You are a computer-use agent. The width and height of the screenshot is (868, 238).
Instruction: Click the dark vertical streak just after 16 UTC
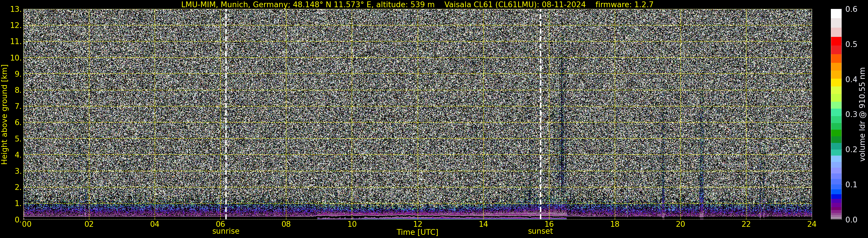coord(562,125)
